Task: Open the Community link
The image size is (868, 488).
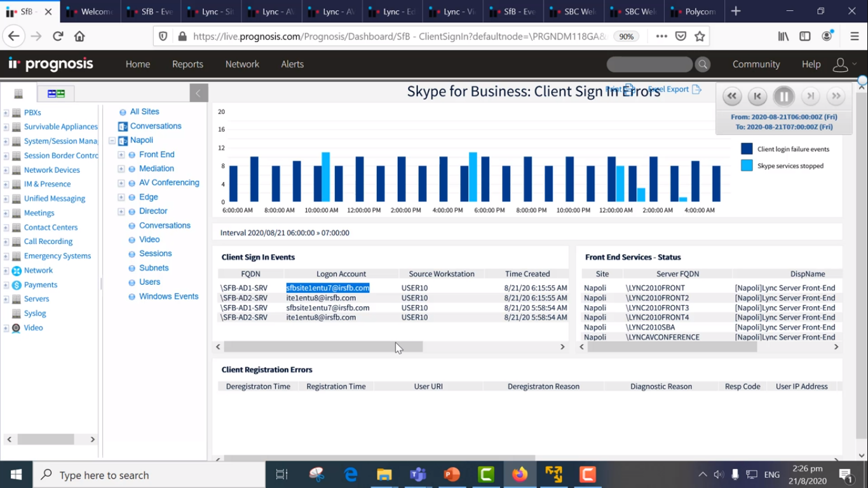Action: click(756, 64)
